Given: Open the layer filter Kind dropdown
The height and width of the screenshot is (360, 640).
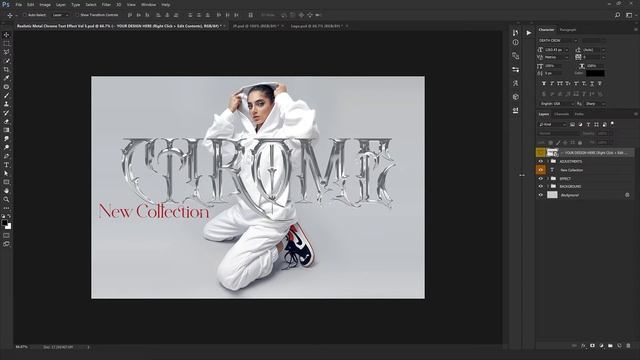Looking at the screenshot, I should pos(552,124).
